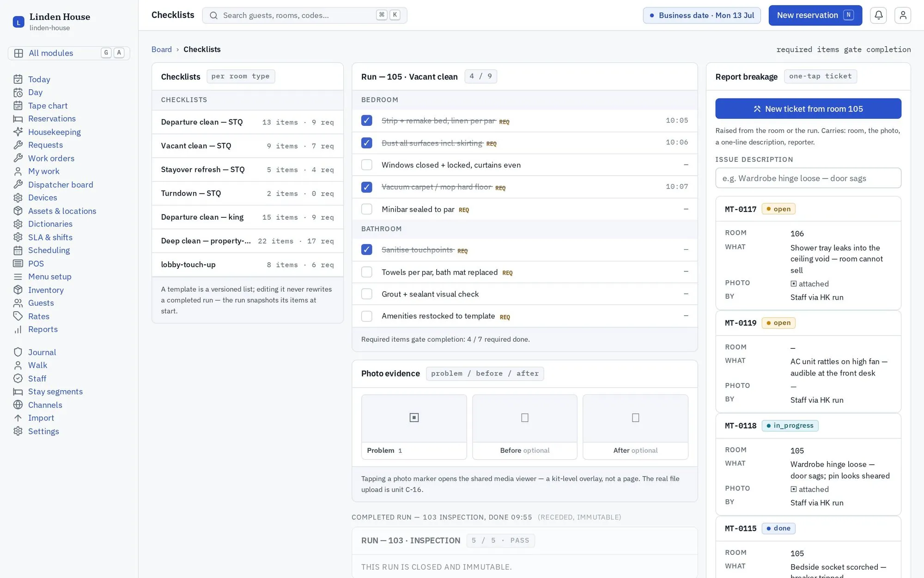The width and height of the screenshot is (924, 578).
Task: Focus the issue description field
Action: coord(808,178)
